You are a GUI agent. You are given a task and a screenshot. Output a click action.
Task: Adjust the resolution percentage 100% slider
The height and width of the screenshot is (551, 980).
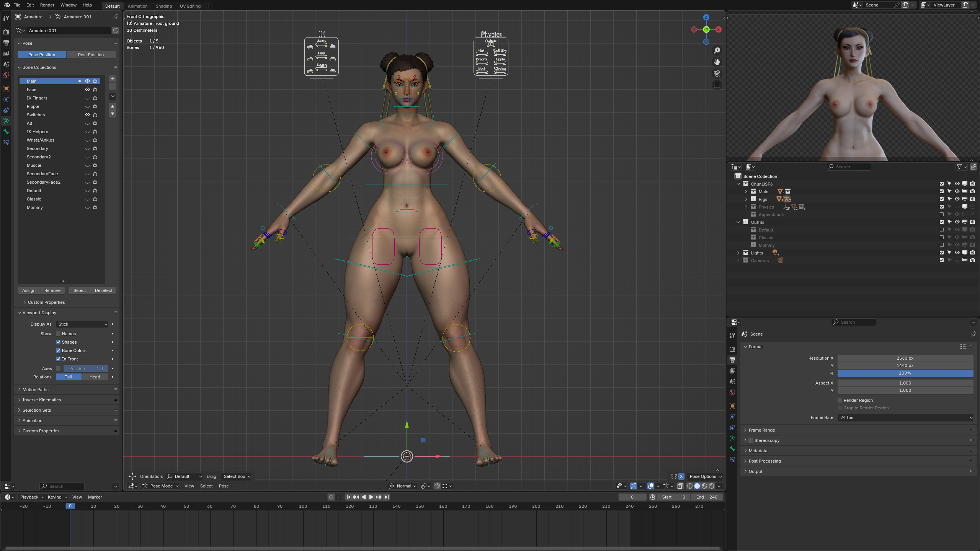coord(905,373)
